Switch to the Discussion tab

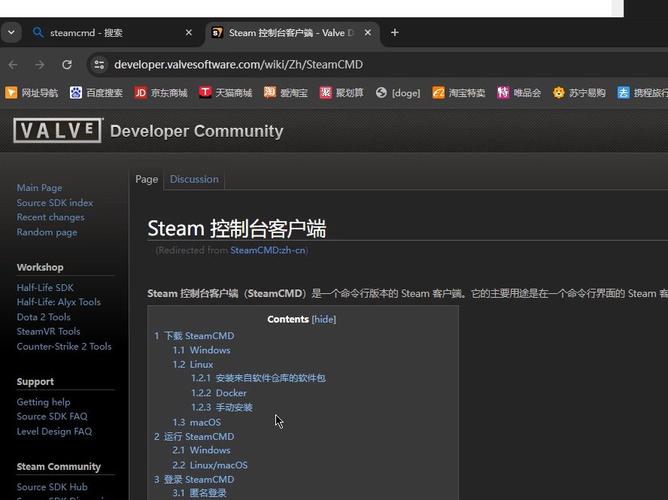tap(194, 179)
